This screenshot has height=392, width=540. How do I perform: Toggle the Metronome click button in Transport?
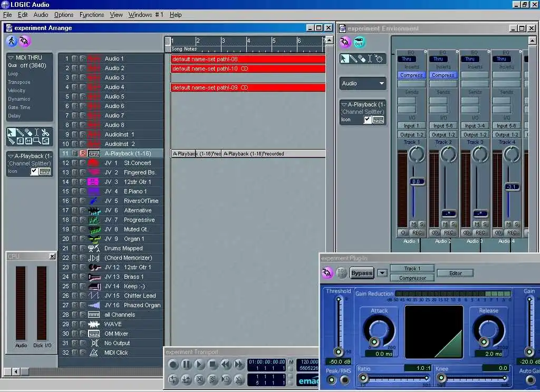tap(238, 379)
